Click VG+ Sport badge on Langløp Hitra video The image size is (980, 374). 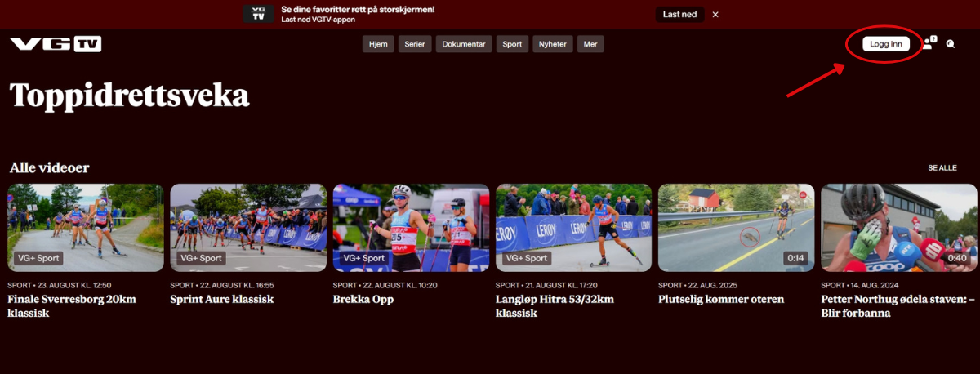click(x=527, y=258)
